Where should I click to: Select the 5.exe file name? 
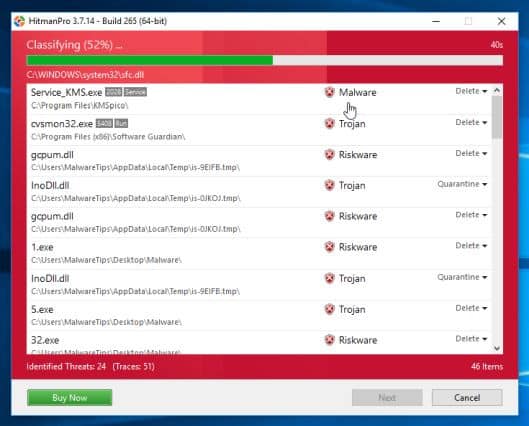tap(42, 309)
